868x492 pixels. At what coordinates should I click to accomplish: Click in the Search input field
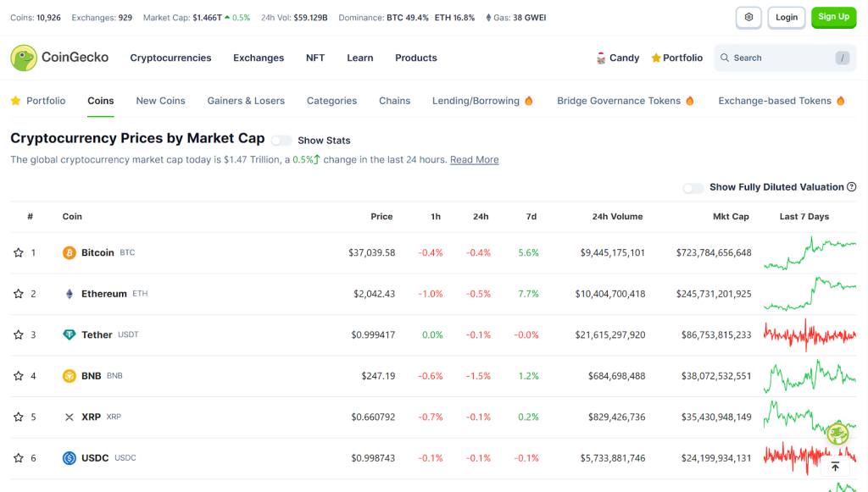(785, 58)
